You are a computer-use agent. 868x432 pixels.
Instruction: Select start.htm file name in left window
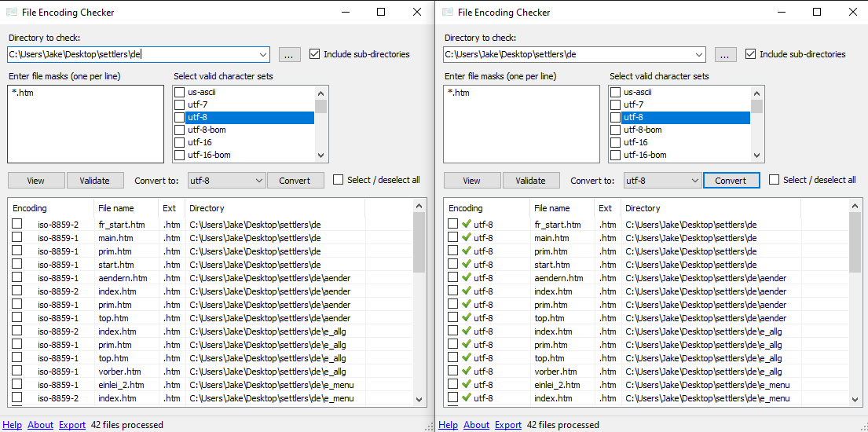pyautogui.click(x=116, y=264)
